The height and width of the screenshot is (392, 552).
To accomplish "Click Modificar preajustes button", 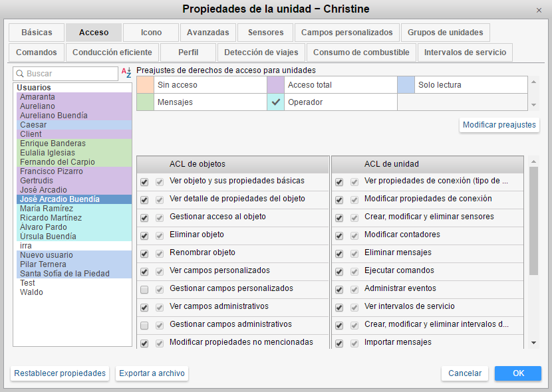I will click(x=499, y=125).
